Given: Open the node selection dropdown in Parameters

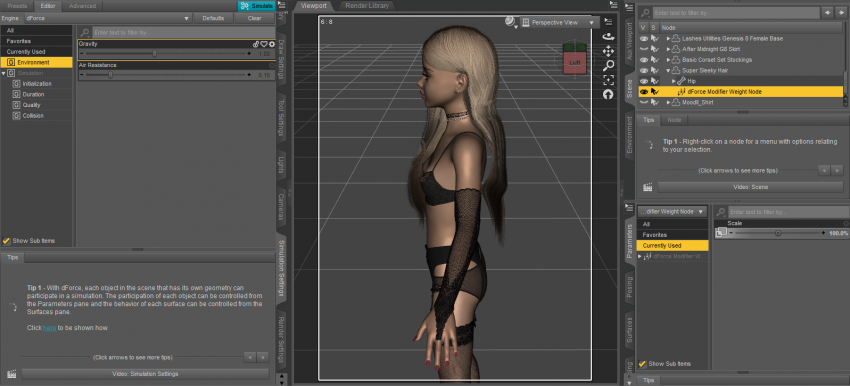Looking at the screenshot, I should click(673, 211).
